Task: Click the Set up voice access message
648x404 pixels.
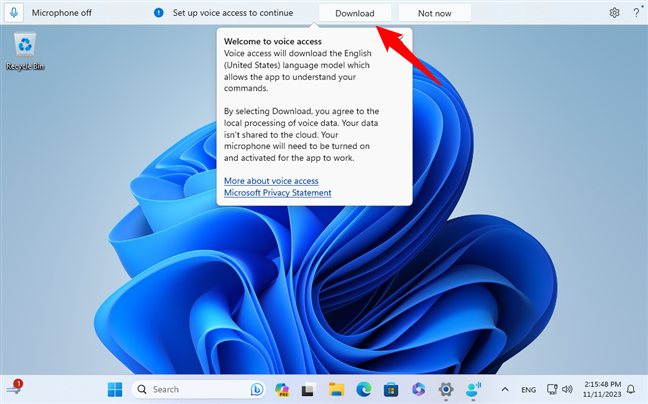Action: [x=233, y=13]
